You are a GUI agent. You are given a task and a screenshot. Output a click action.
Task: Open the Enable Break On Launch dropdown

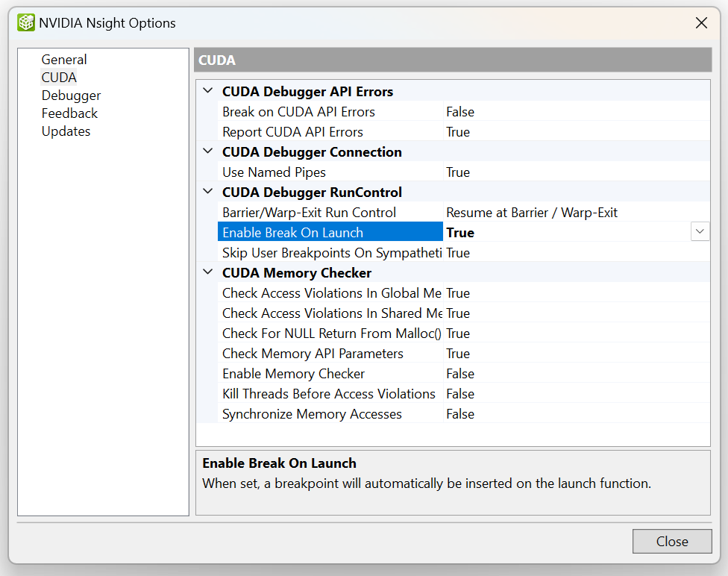[x=700, y=231]
